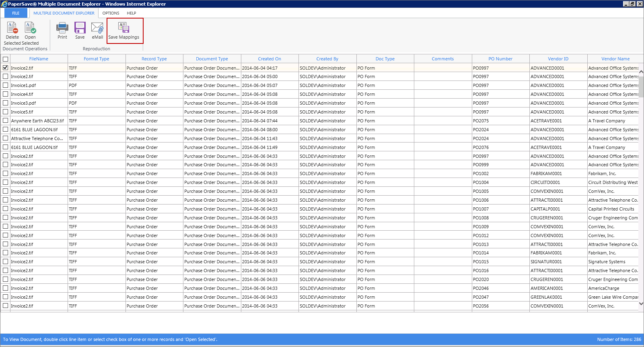Viewport: 644px width, 347px height.
Task: Open the FILE menu tab
Action: 16,13
